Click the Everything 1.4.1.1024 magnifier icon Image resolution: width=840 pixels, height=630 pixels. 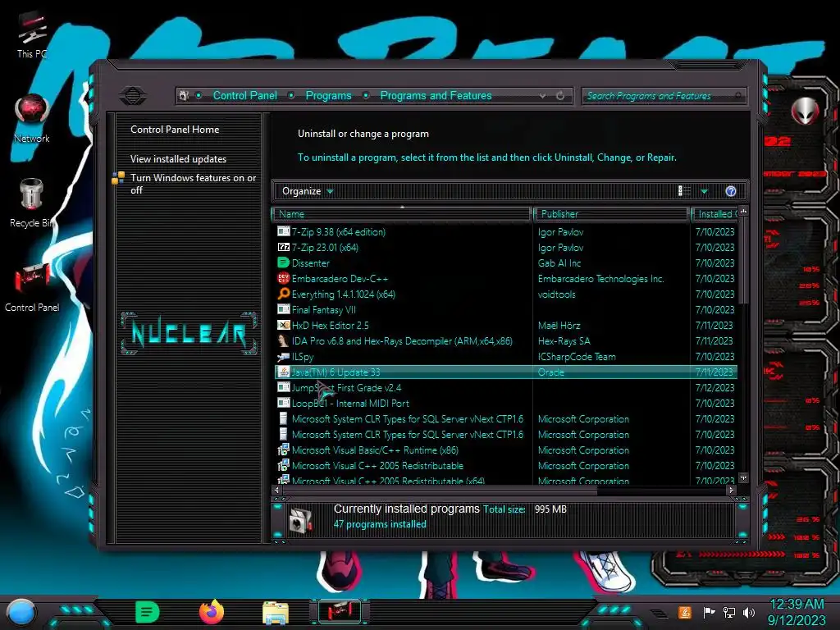coord(283,294)
